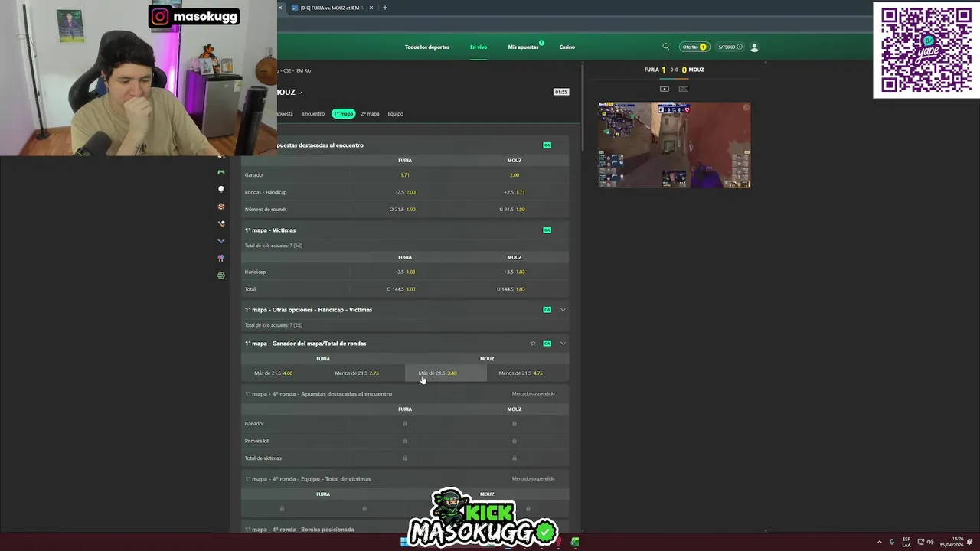Click the ESP LAA language indicator

click(x=906, y=542)
